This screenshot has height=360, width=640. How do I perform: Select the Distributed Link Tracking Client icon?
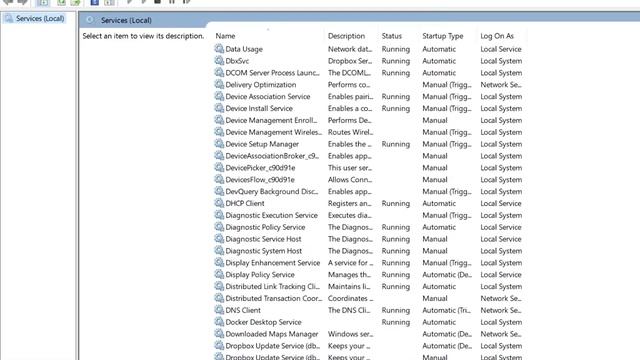pyautogui.click(x=219, y=285)
